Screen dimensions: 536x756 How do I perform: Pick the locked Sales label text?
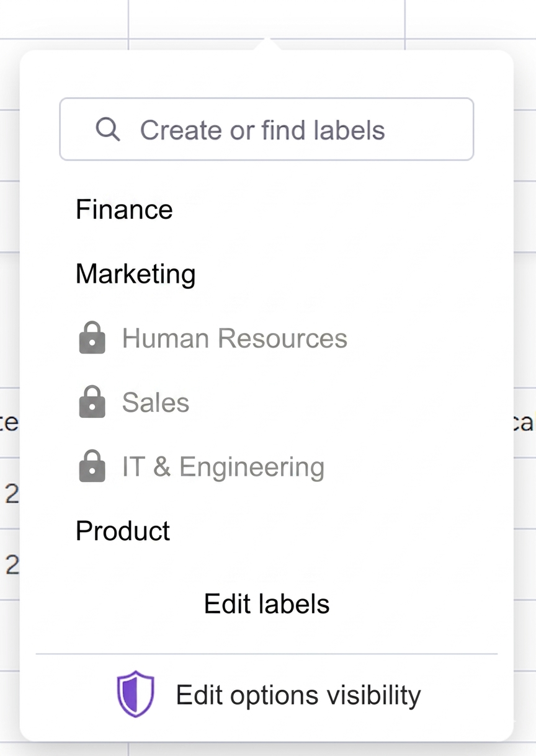coord(156,402)
